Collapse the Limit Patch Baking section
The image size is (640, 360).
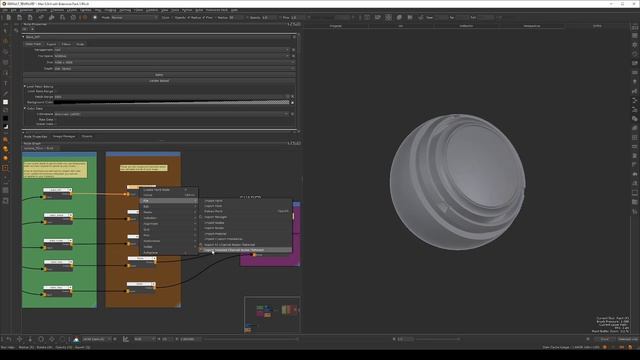(24, 87)
